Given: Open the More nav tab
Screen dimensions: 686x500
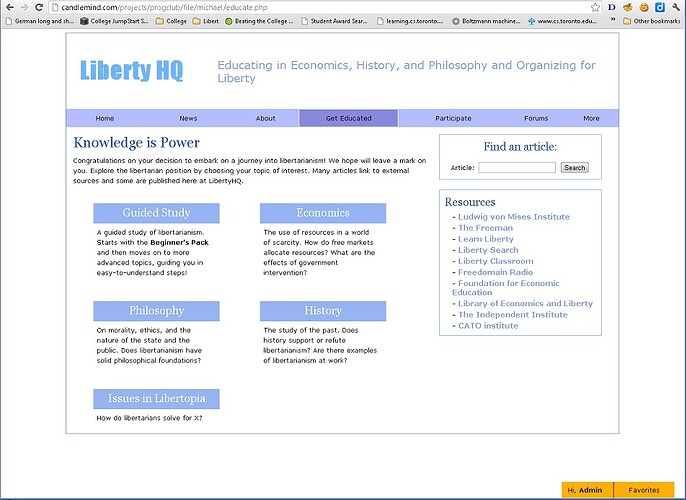Looking at the screenshot, I should 591,119.
